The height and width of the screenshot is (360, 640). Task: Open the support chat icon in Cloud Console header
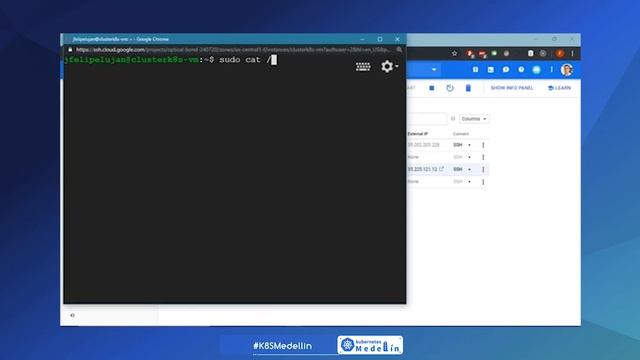[x=506, y=70]
